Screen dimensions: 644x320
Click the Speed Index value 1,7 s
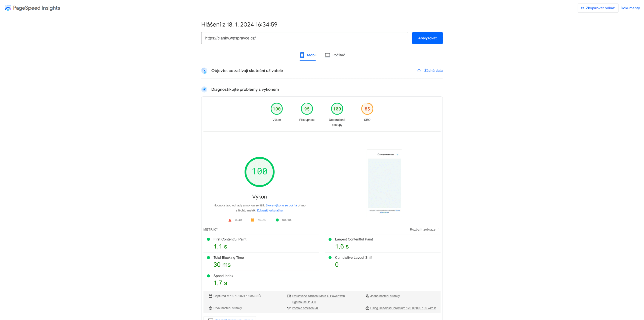220,283
